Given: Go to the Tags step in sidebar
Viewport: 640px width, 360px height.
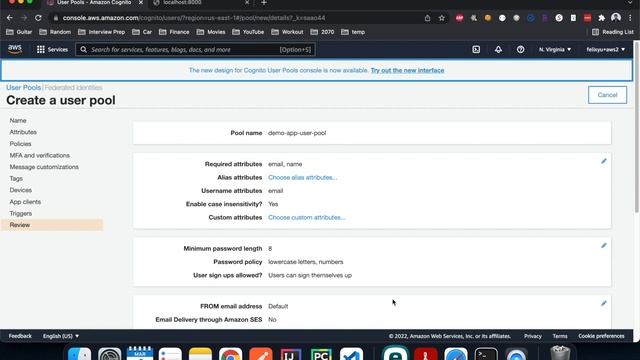Looking at the screenshot, I should tap(16, 178).
